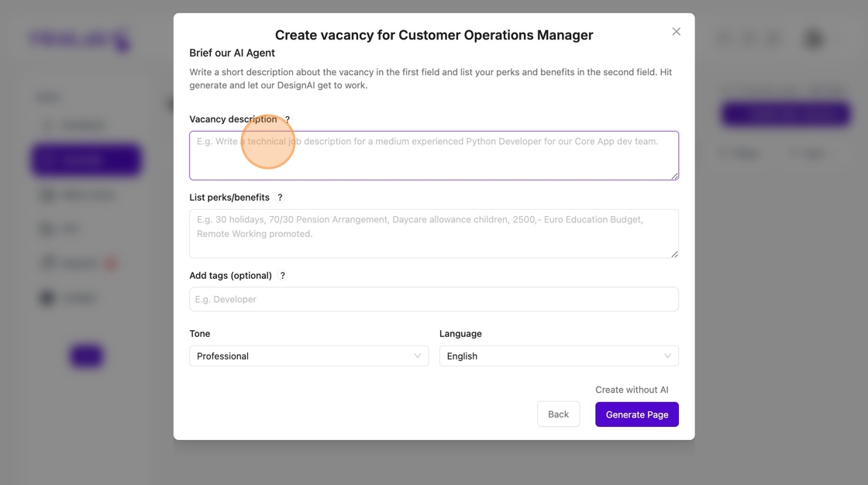Click the blurred purple button in top-right
The height and width of the screenshot is (485, 868).
786,115
